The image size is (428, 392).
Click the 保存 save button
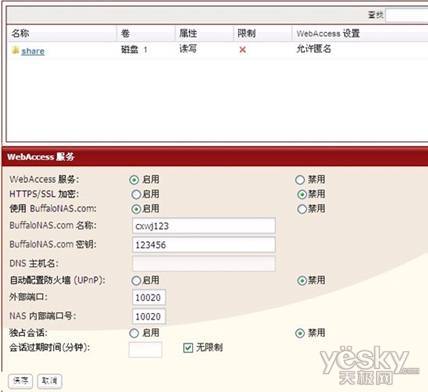(20, 381)
